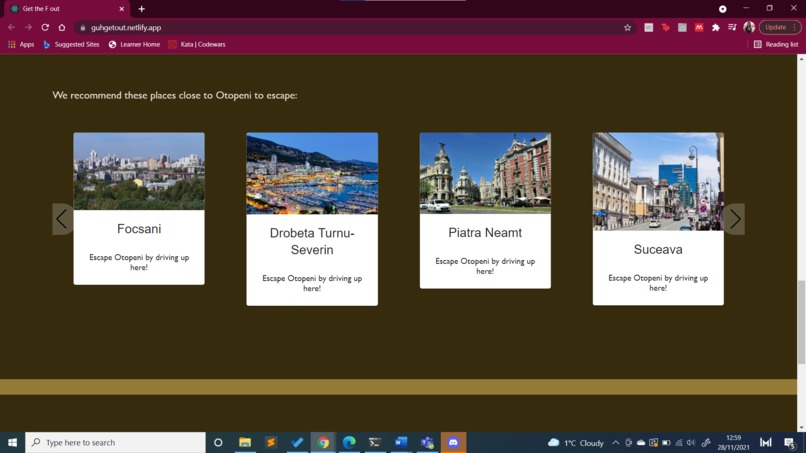This screenshot has height=453, width=806.
Task: Open the Focsani city photo
Action: click(139, 171)
